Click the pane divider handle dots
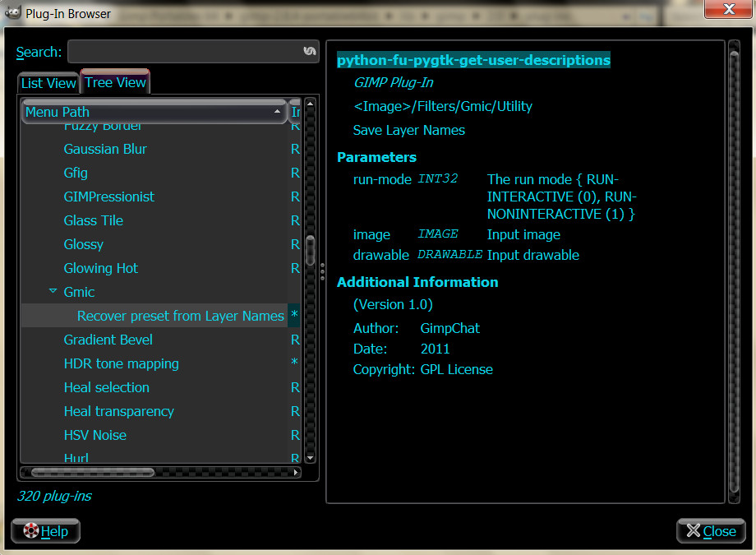 pyautogui.click(x=323, y=271)
